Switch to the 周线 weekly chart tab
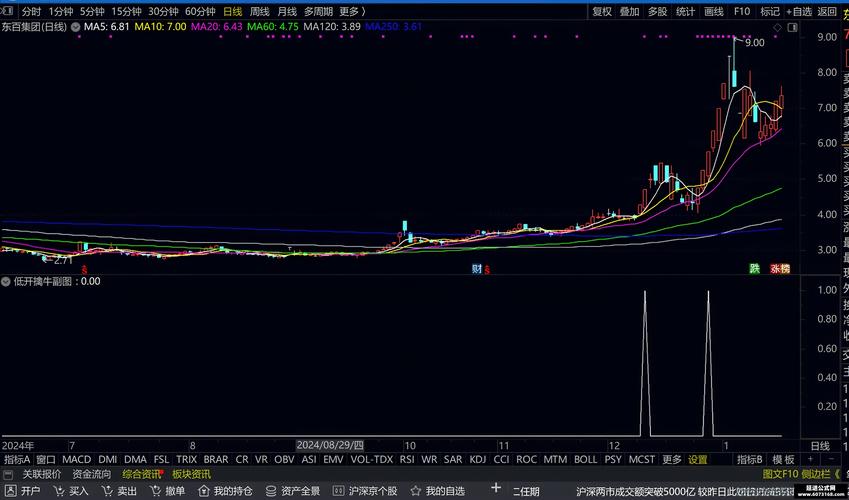The width and height of the screenshot is (849, 500). (259, 12)
